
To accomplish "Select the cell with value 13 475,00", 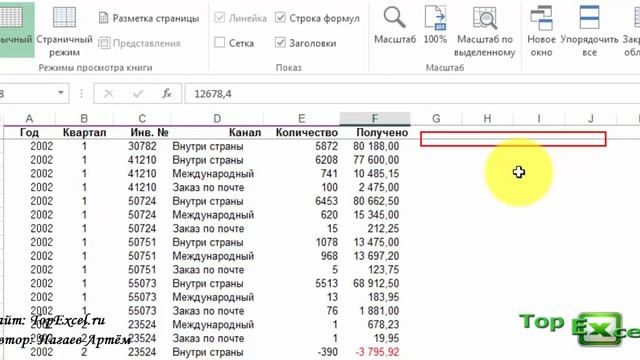I will tap(375, 242).
